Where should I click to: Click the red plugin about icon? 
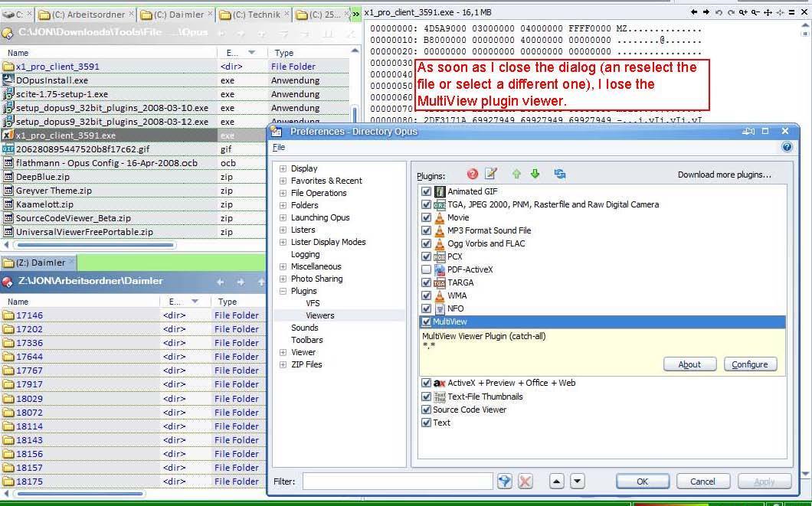(x=473, y=174)
